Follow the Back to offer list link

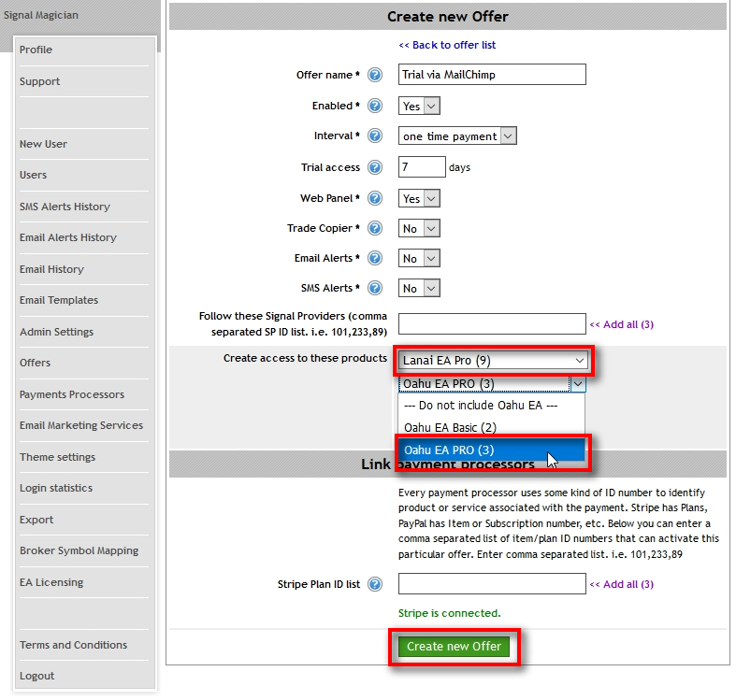coord(446,45)
